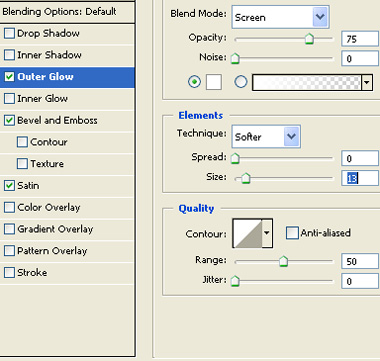Select the gradient radio button
380x361 pixels.
point(241,82)
